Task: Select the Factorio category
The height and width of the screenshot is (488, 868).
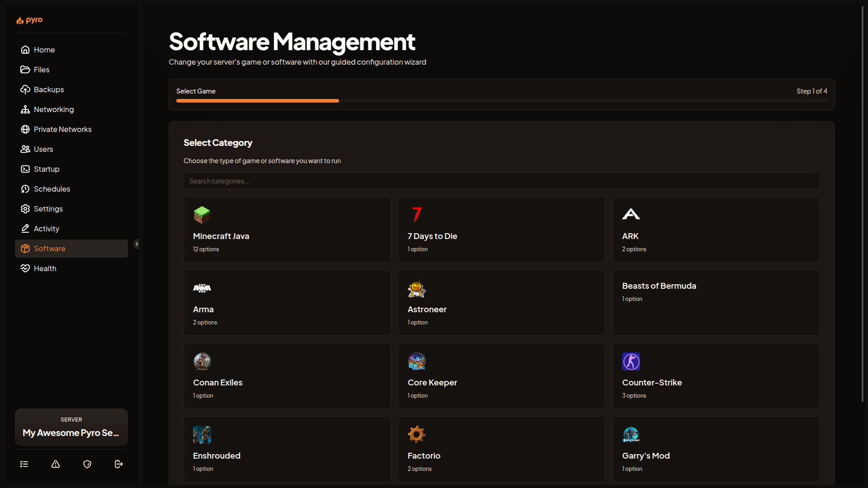Action: point(501,449)
